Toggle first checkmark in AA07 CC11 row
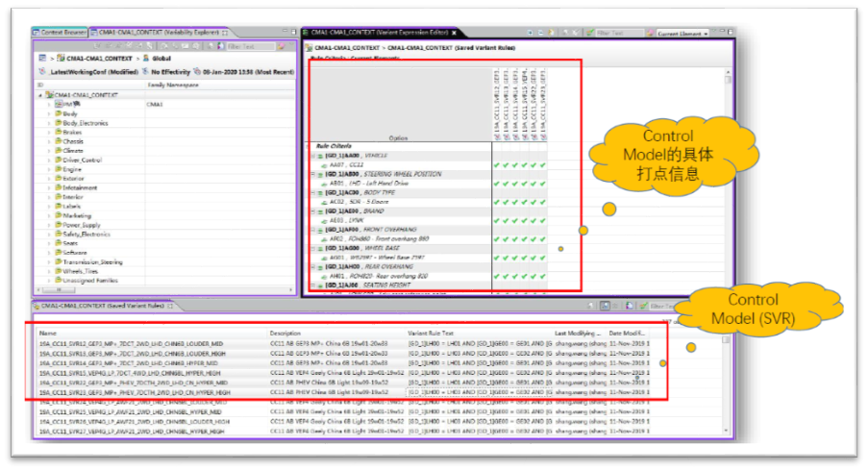The image size is (868, 471). click(498, 164)
